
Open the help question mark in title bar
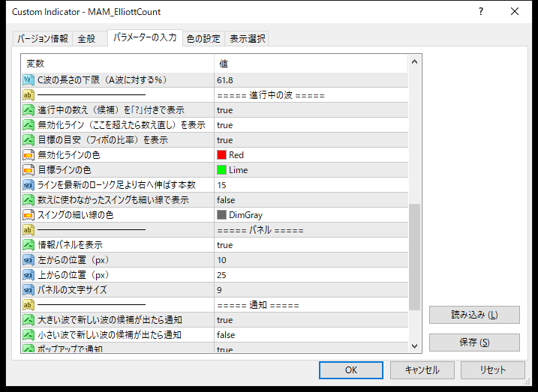(481, 12)
